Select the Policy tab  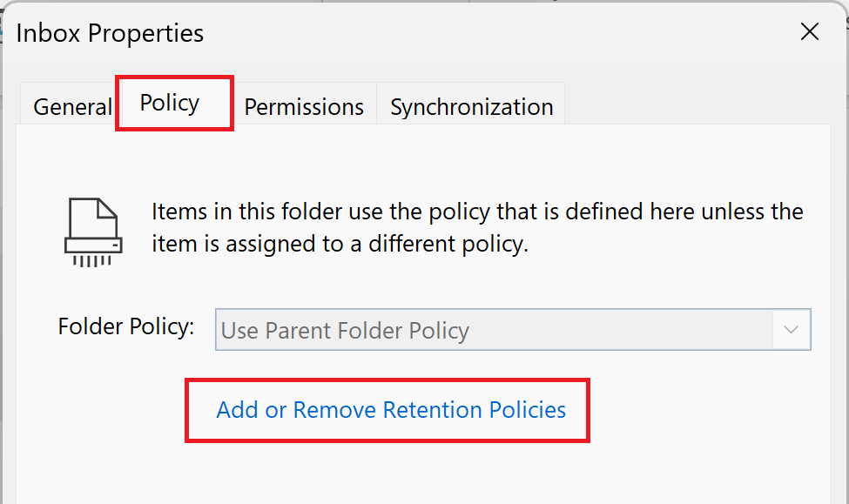(171, 103)
